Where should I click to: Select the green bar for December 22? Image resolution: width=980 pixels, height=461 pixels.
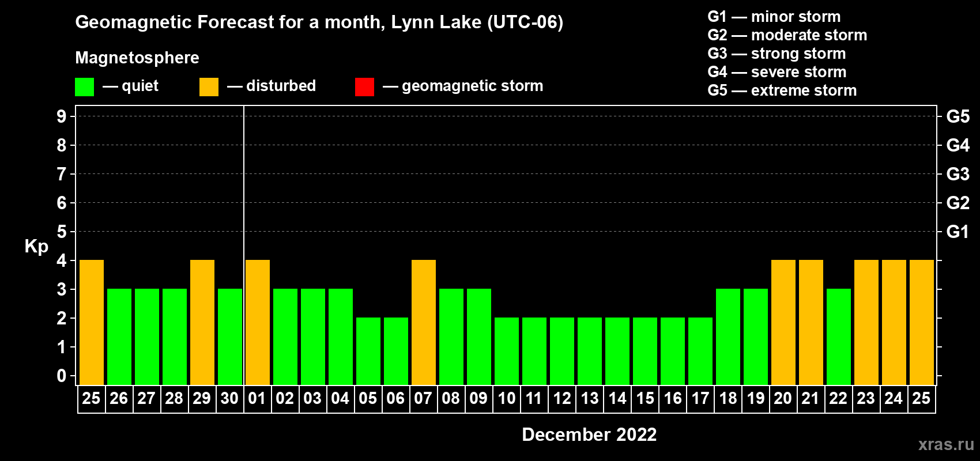[839, 337]
